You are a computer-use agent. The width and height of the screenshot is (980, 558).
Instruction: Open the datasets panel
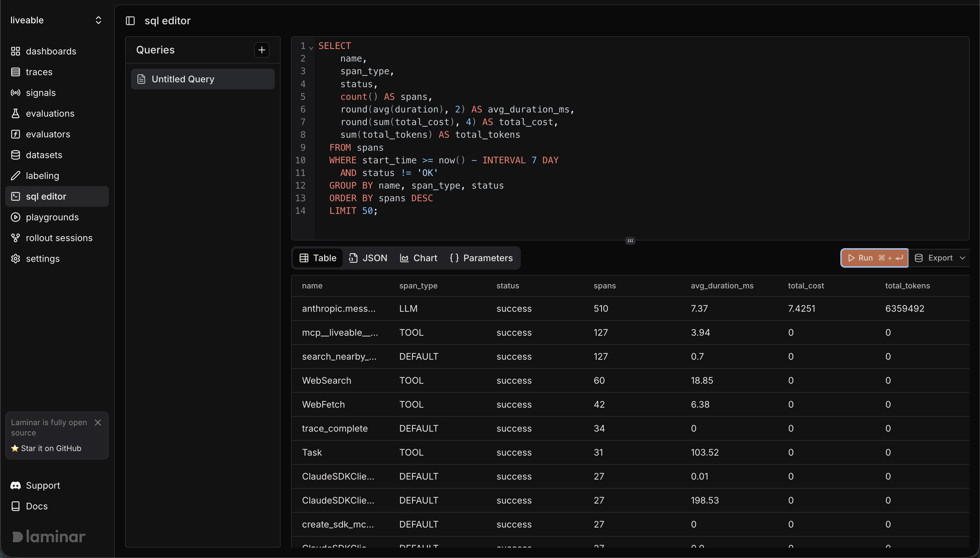(x=44, y=155)
